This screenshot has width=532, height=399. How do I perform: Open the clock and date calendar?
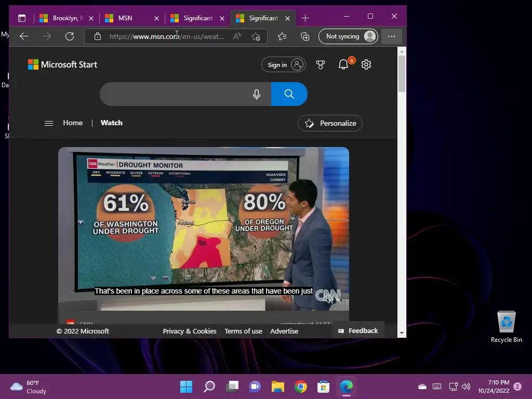(494, 387)
